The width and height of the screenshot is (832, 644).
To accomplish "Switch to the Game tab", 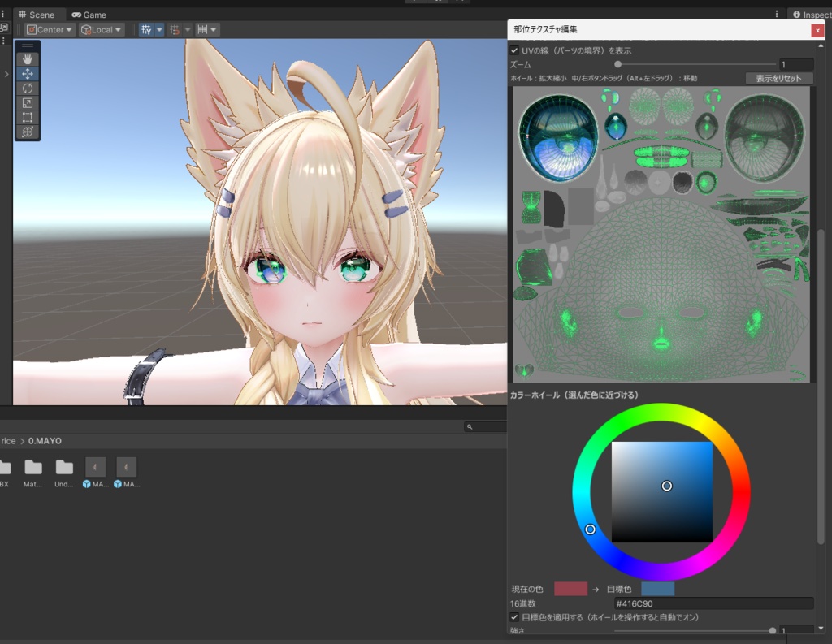I will click(x=89, y=15).
